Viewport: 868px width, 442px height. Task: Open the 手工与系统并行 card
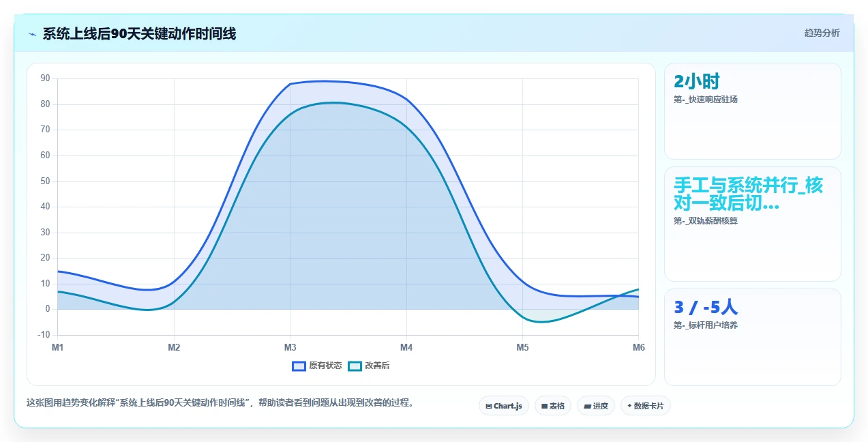753,224
